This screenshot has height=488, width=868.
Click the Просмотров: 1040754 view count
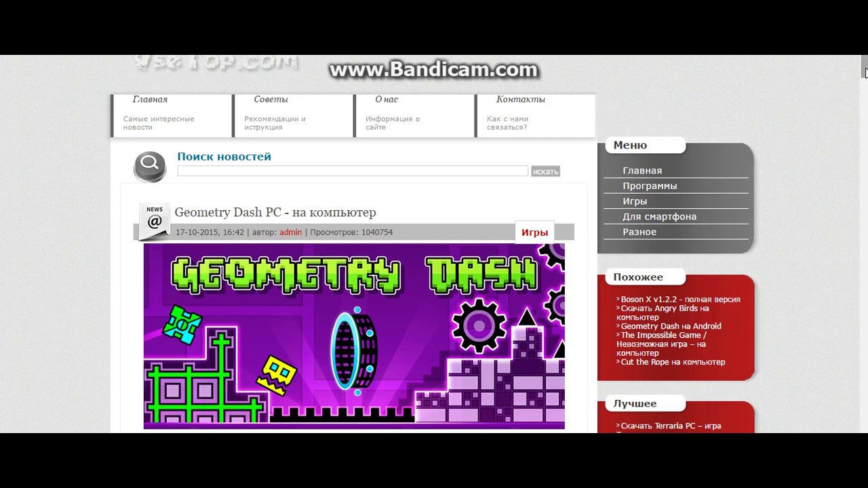pyautogui.click(x=351, y=232)
